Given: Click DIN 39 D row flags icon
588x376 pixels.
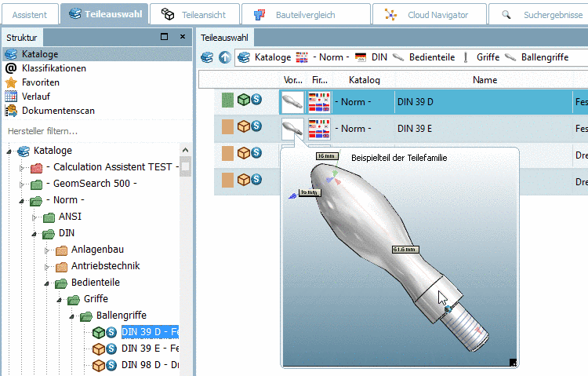Looking at the screenshot, I should [x=319, y=102].
